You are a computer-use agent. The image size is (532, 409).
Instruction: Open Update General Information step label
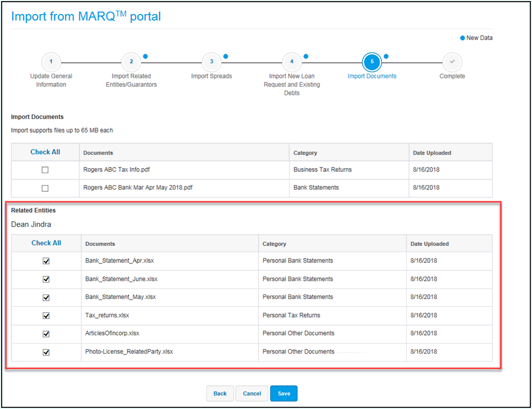51,81
